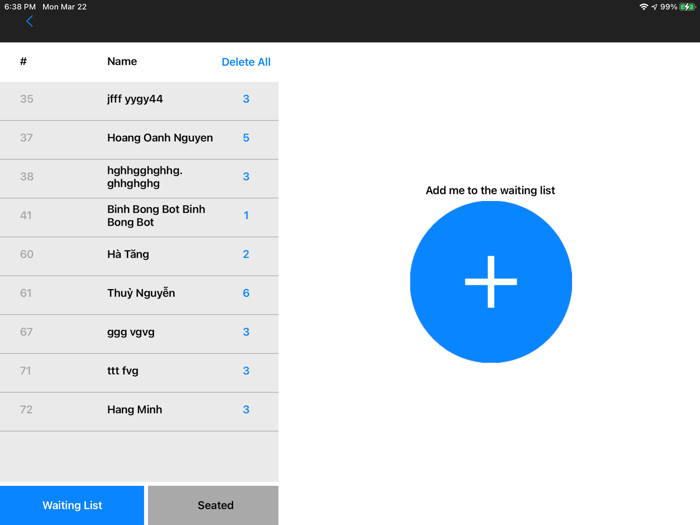
Task: Tap the back chevron arrow
Action: (29, 21)
